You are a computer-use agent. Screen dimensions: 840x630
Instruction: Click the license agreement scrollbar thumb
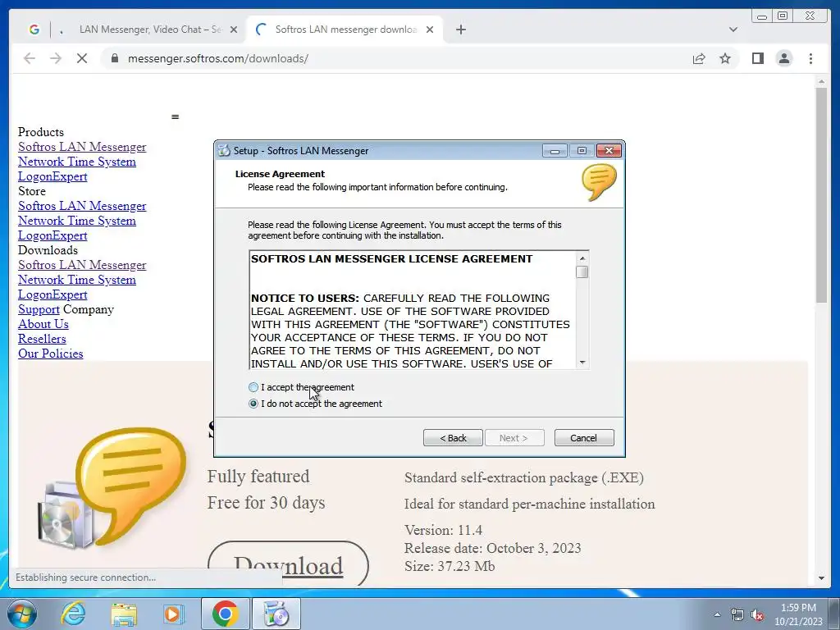click(x=582, y=272)
